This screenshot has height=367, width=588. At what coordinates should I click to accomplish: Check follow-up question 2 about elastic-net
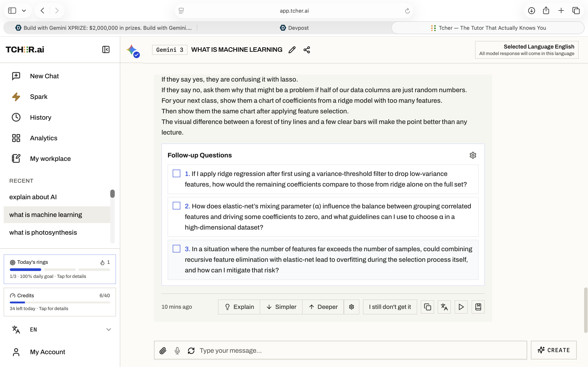(x=176, y=206)
